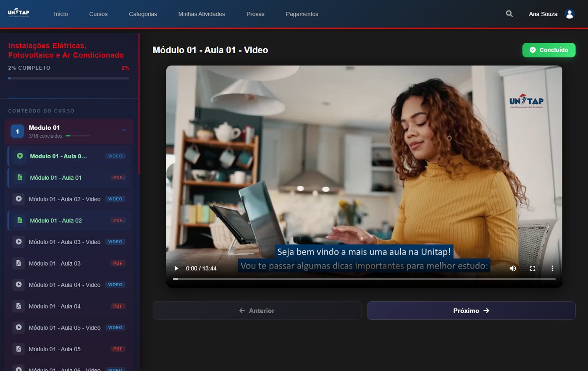The image size is (588, 371).
Task: Click the Ana Souza username
Action: [543, 14]
